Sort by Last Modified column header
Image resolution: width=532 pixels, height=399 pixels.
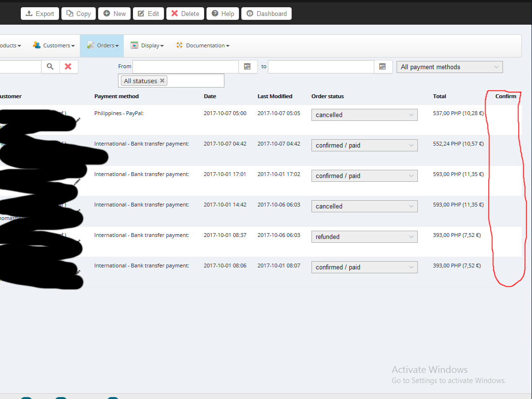275,96
